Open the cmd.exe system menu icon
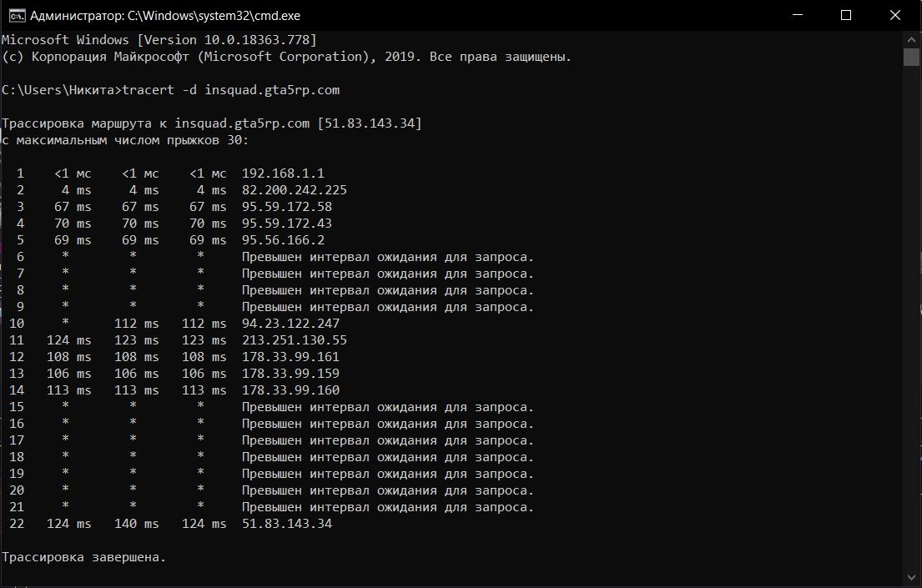The image size is (922, 588). click(17, 15)
